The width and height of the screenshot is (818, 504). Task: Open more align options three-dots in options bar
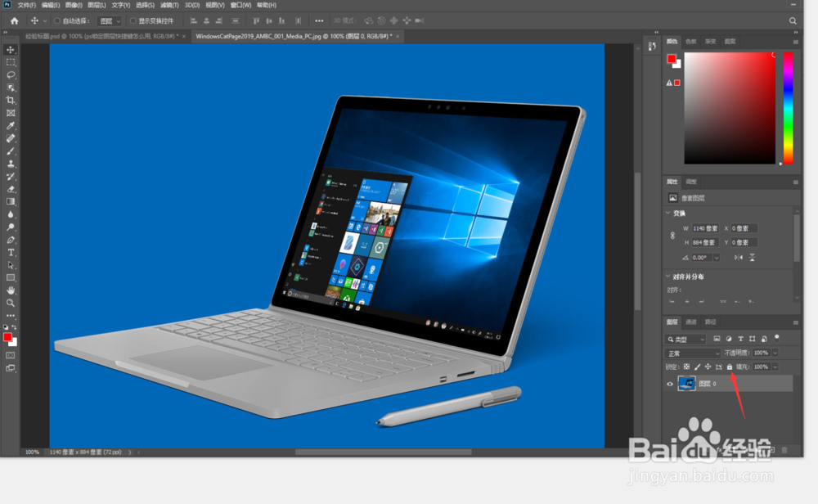319,21
